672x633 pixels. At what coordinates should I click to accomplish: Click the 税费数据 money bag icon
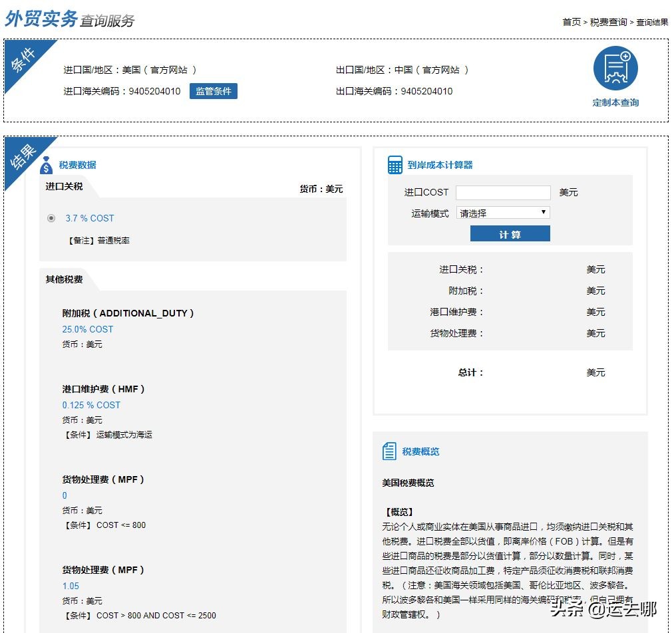(46, 164)
